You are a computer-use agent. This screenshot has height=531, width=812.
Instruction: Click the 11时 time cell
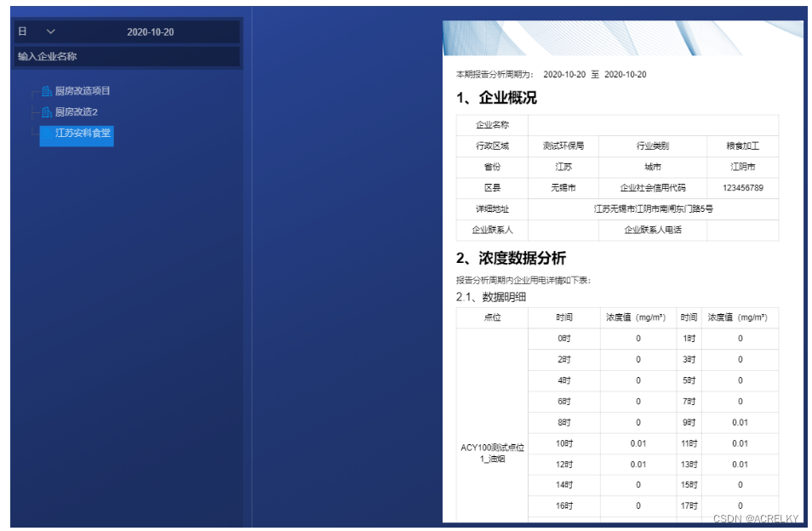(x=689, y=443)
